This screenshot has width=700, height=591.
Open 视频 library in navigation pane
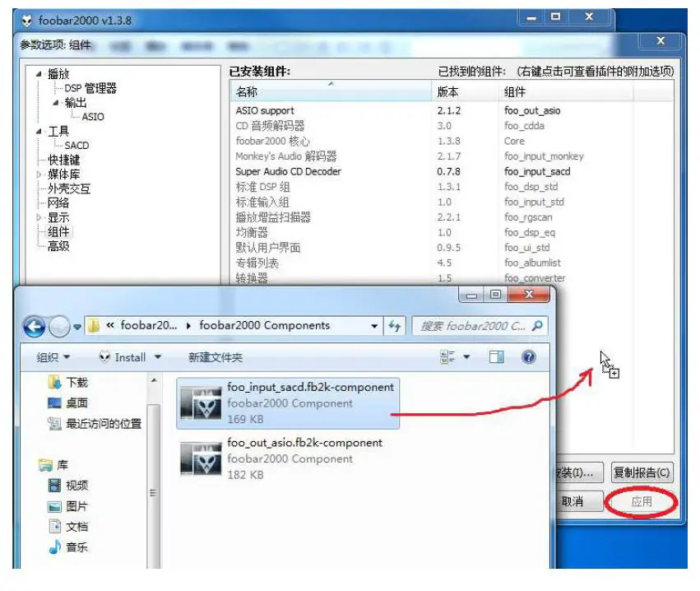point(67,485)
